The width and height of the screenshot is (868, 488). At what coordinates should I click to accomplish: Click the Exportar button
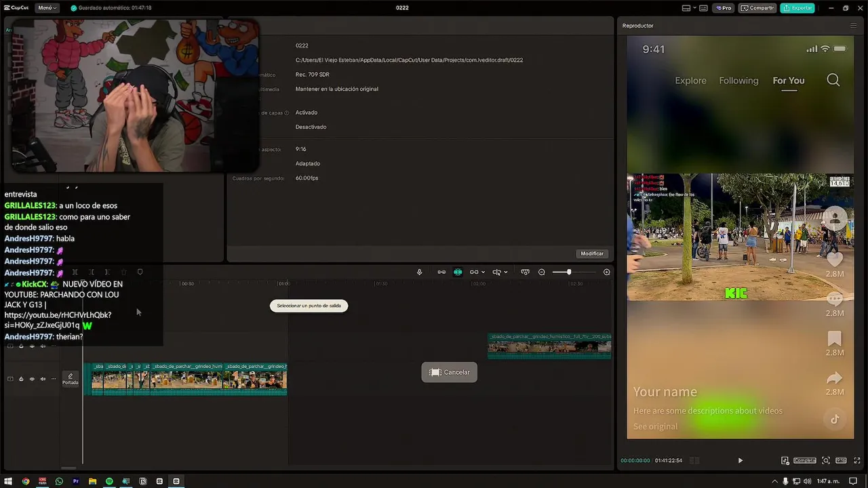click(x=797, y=8)
